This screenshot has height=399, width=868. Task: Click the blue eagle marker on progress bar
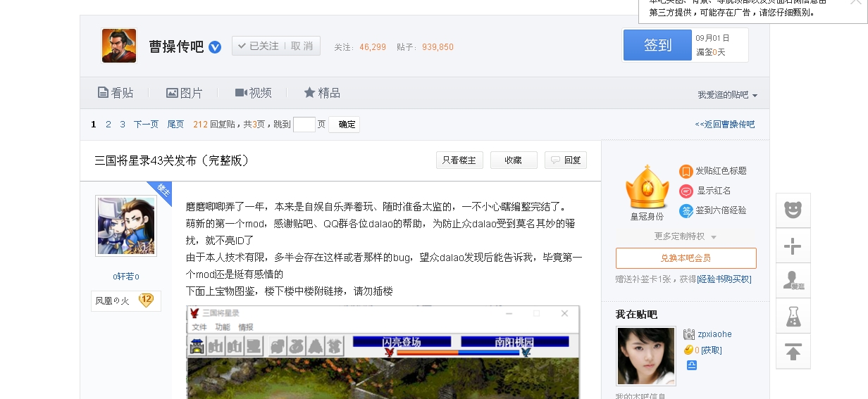coord(526,353)
